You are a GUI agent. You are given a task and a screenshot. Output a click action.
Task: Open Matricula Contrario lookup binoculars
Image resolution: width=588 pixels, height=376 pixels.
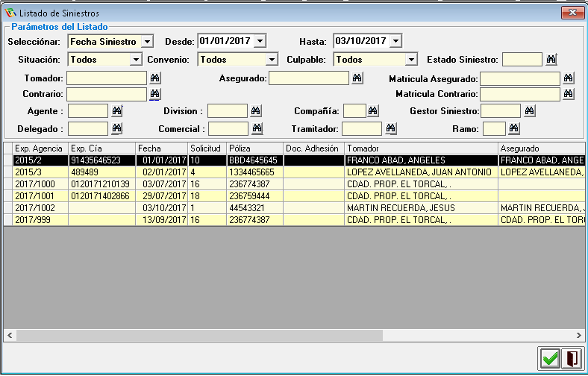coord(568,94)
